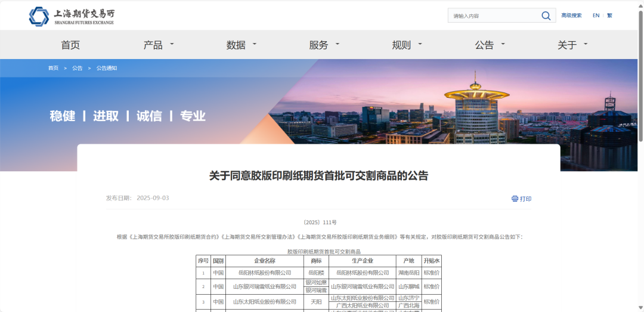The height and width of the screenshot is (312, 644).
Task: Click the publish date 2025-09-03
Action: click(153, 198)
